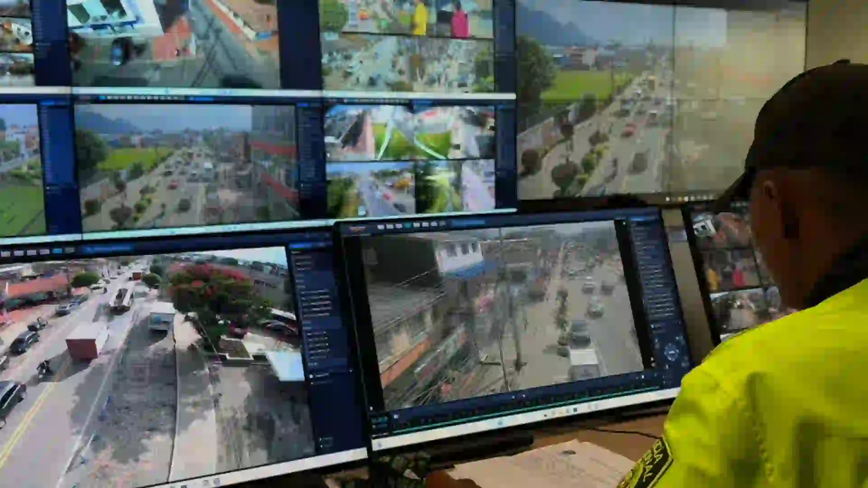Screen dimensions: 868x488
Task: Select the PTZ control pad on center monitor
Action: click(671, 352)
